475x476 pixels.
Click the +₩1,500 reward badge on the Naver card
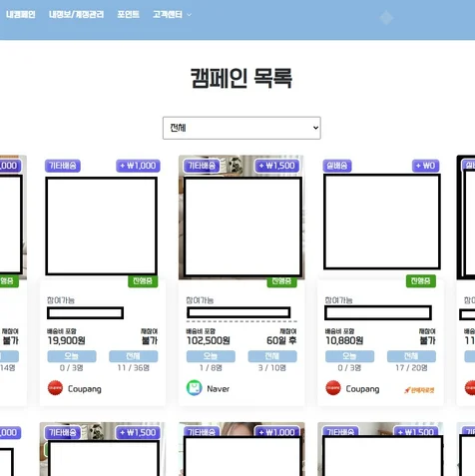point(277,166)
